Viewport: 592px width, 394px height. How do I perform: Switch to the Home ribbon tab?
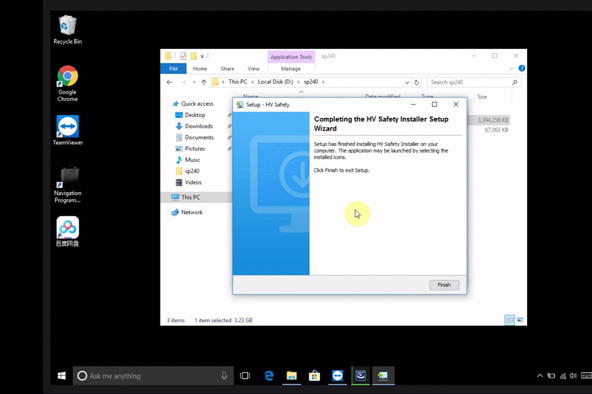pyautogui.click(x=200, y=69)
